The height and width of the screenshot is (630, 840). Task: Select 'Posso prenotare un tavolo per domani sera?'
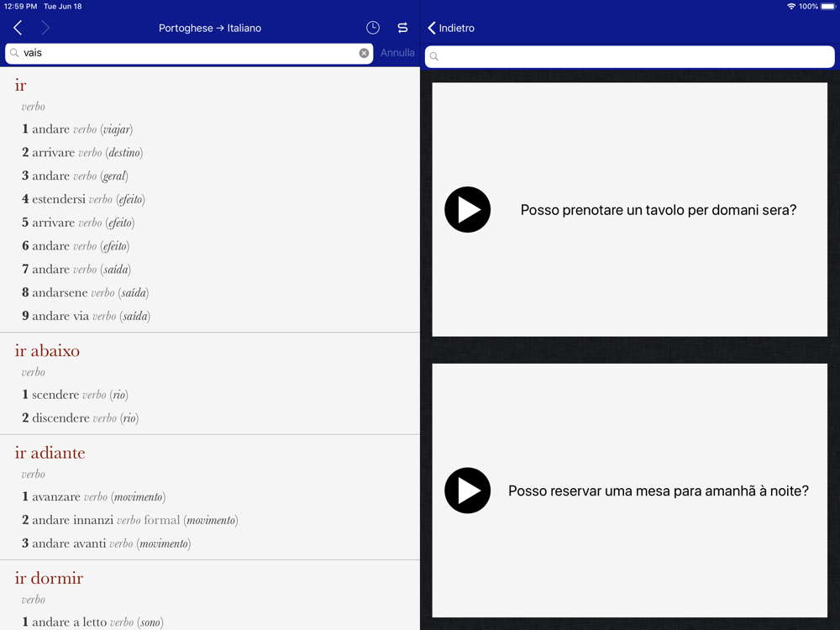(659, 209)
